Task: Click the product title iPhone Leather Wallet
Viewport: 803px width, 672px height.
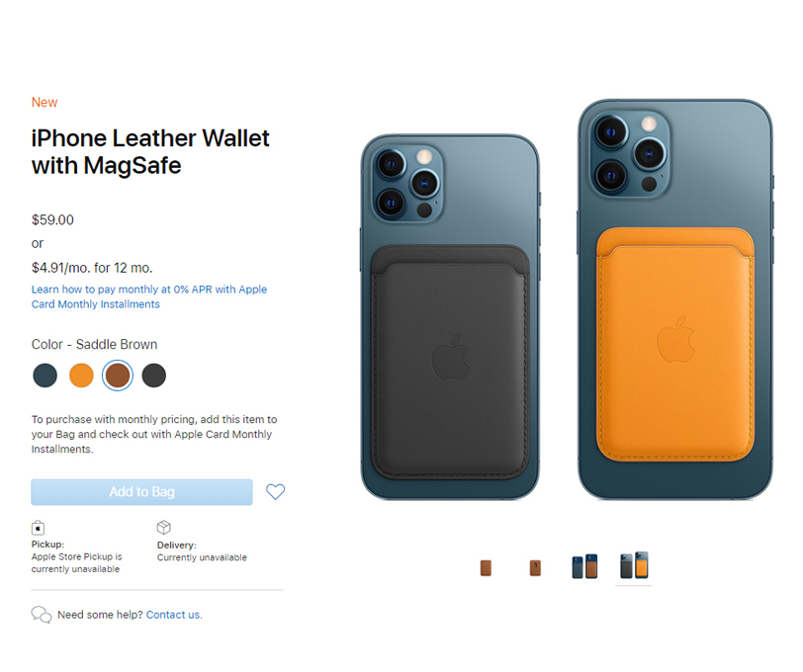Action: [x=150, y=152]
